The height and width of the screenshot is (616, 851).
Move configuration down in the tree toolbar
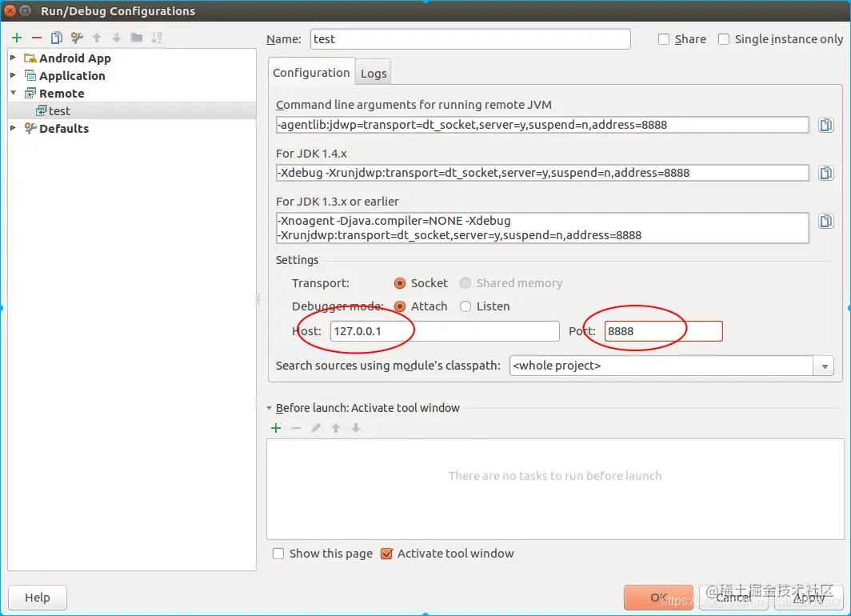[x=116, y=38]
